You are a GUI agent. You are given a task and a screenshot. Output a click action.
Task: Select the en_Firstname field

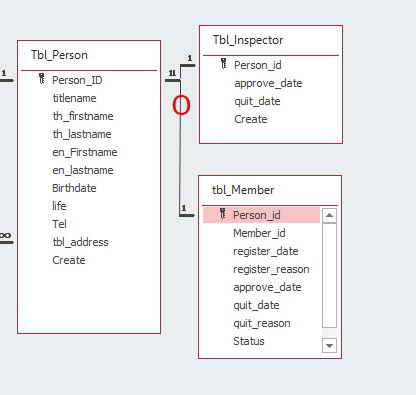[85, 152]
